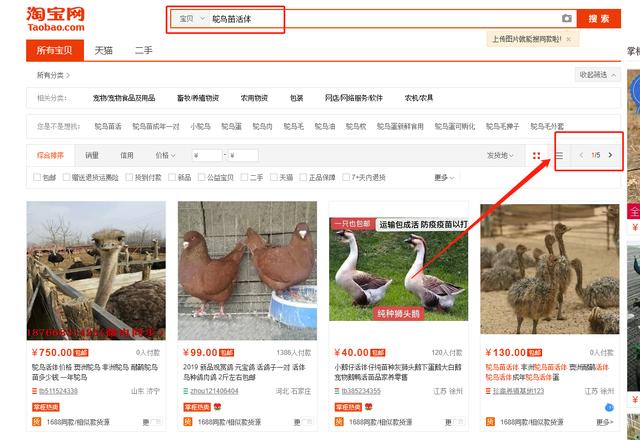Close the upload image tooltip
Screen dimensions: 640x440
pyautogui.click(x=569, y=39)
